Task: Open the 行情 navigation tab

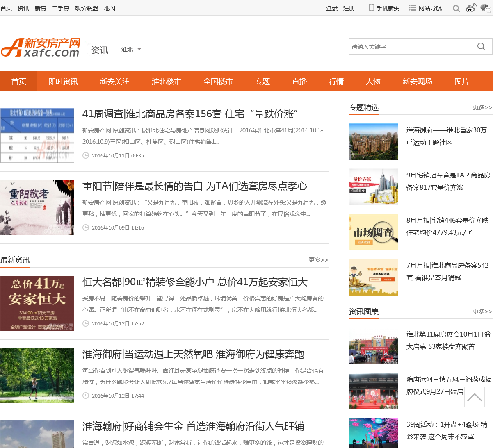Action: pyautogui.click(x=336, y=81)
